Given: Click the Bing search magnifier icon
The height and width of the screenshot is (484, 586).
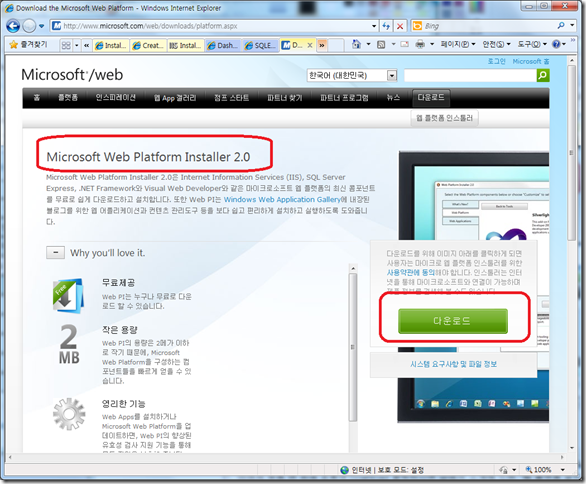Looking at the screenshot, I should tap(561, 25).
